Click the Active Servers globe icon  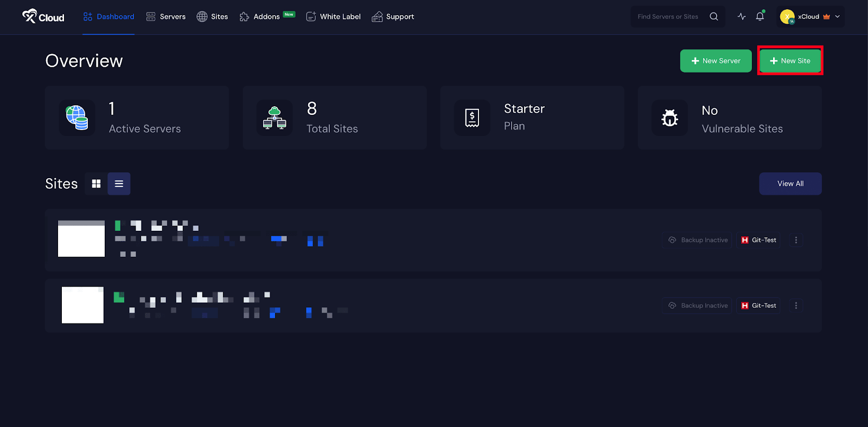pos(77,118)
